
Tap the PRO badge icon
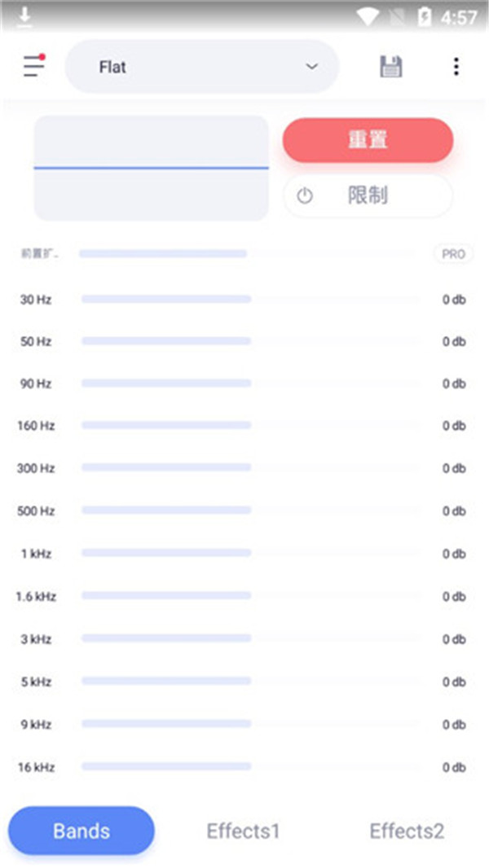point(453,254)
